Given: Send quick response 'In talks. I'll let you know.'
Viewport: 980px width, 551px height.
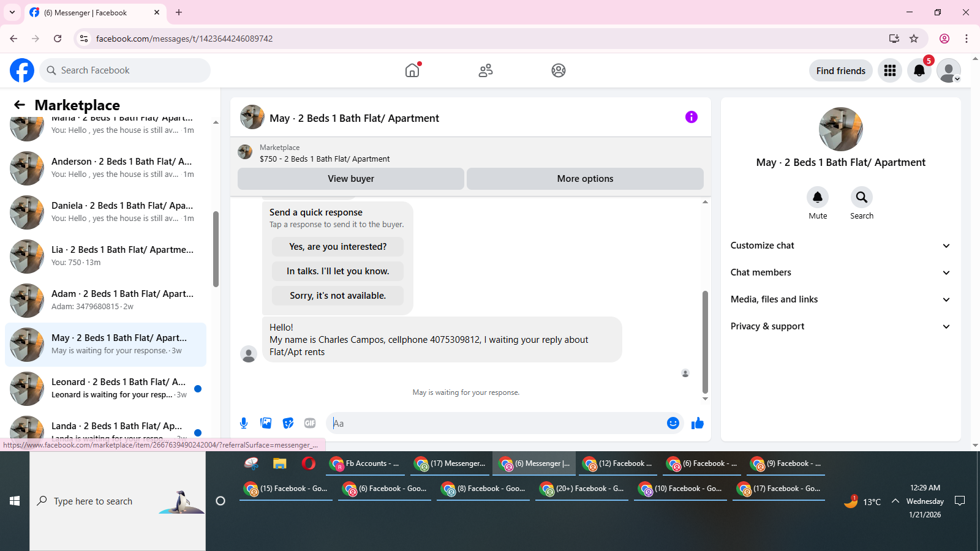Looking at the screenshot, I should click(x=337, y=271).
